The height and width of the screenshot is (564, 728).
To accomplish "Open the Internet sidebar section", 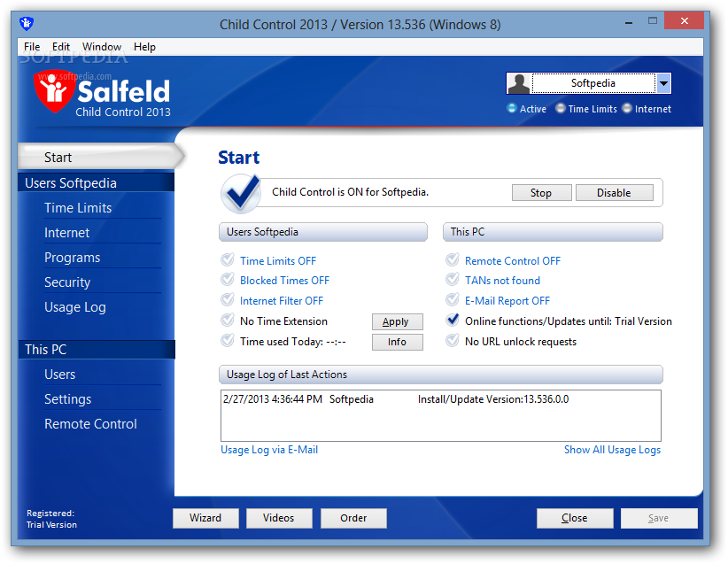I will click(66, 233).
